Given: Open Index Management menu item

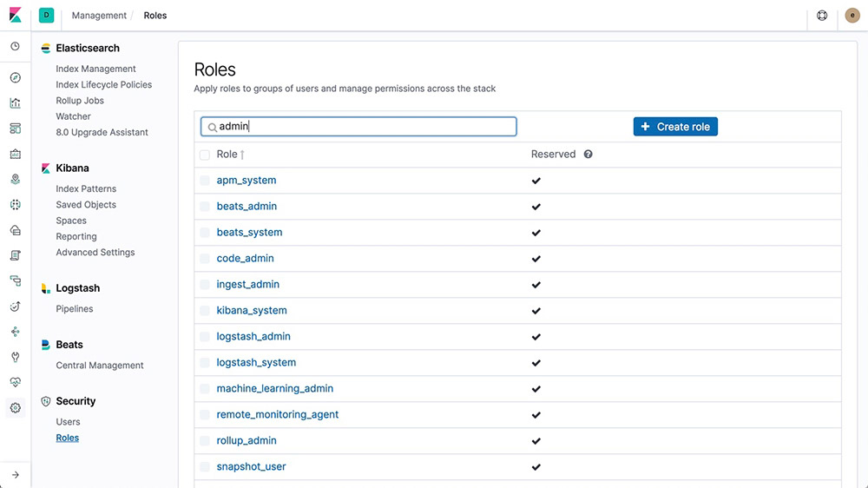Looking at the screenshot, I should pos(95,69).
